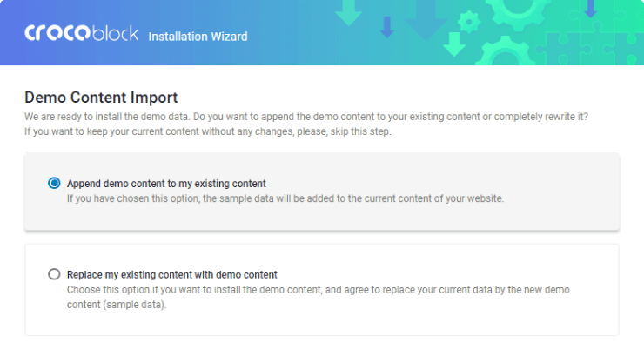Click the small green gear icon in banner

pyautogui.click(x=469, y=22)
